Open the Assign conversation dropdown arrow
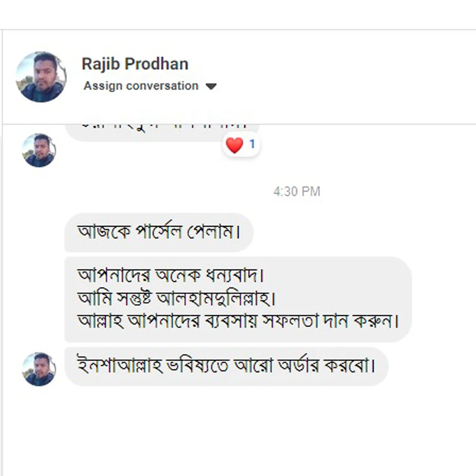Screen dimensions: 476x476 click(x=211, y=86)
